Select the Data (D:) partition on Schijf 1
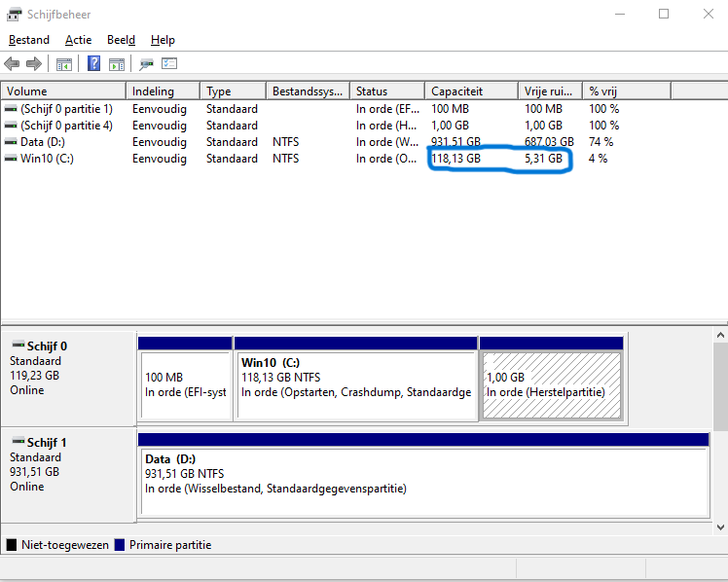The image size is (728, 582). pyautogui.click(x=422, y=479)
